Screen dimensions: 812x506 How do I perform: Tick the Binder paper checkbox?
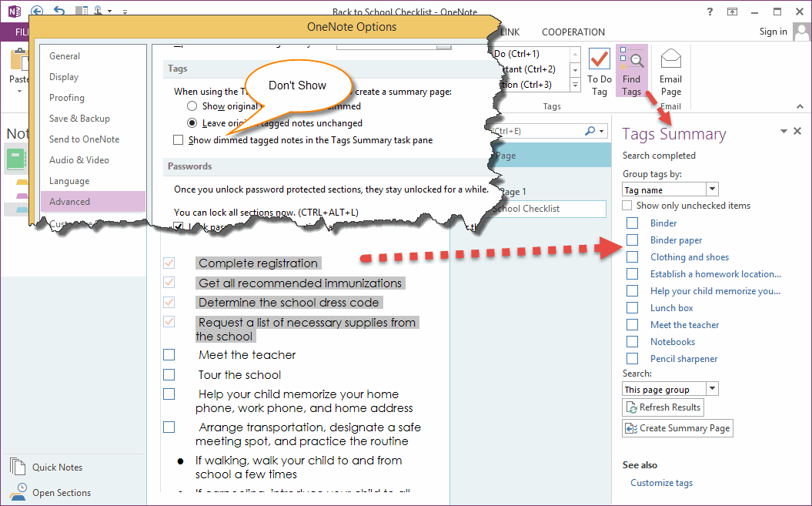633,240
